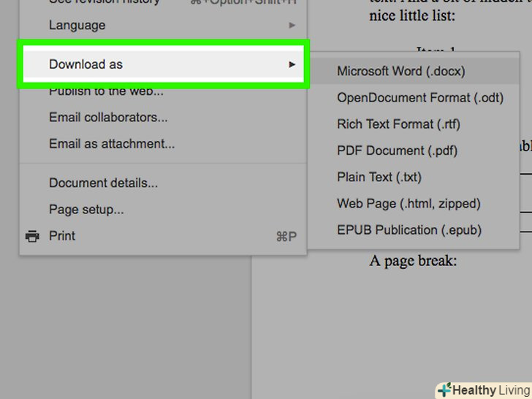Click the Download as submenu arrow
The image size is (532, 399).
(292, 64)
